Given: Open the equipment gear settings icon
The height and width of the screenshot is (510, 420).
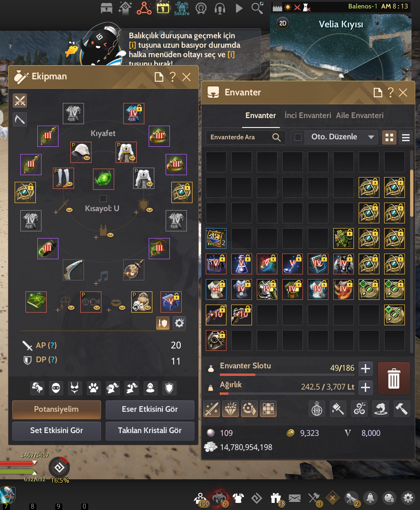Looking at the screenshot, I should pyautogui.click(x=179, y=323).
